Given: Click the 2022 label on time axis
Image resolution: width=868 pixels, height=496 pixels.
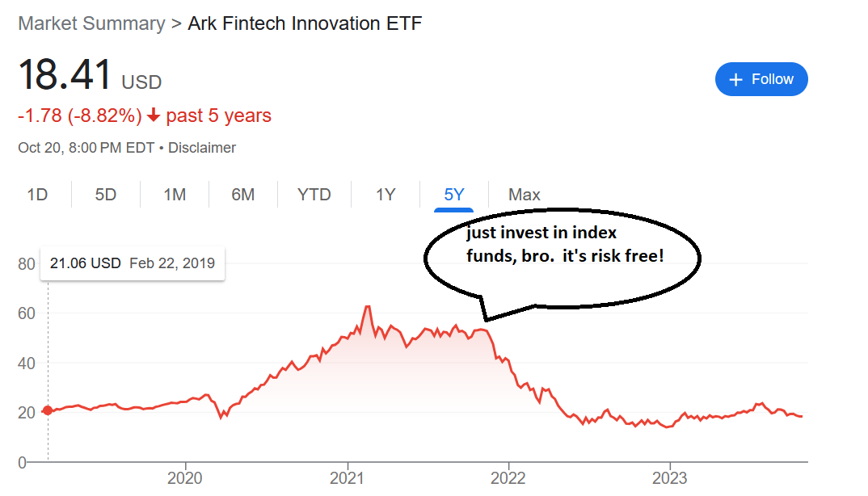Looking at the screenshot, I should pos(508,477).
